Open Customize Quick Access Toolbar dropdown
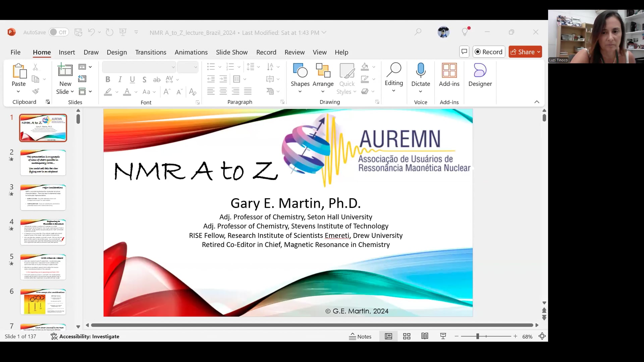The height and width of the screenshot is (362, 644). 136,32
